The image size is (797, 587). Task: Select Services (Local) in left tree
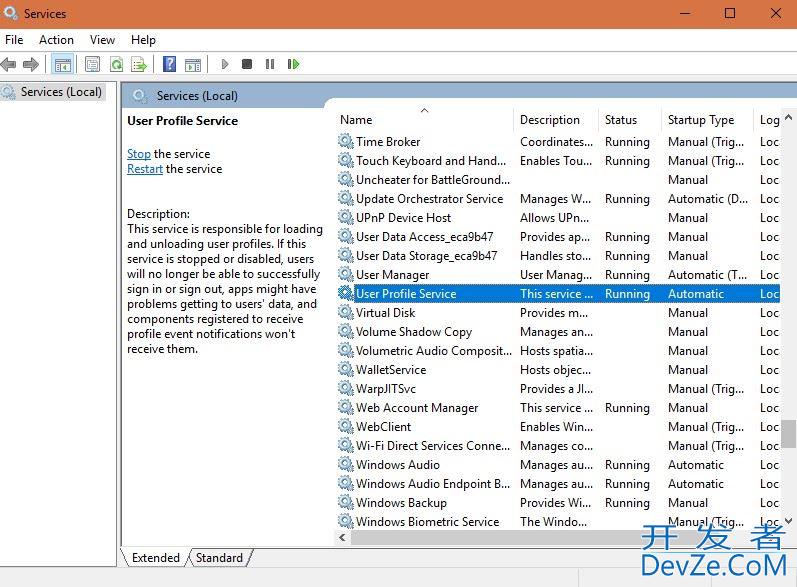(61, 92)
